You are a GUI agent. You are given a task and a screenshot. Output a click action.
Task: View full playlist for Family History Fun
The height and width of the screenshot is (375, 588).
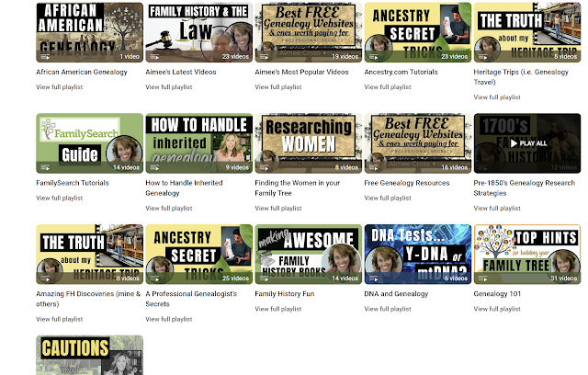[278, 309]
